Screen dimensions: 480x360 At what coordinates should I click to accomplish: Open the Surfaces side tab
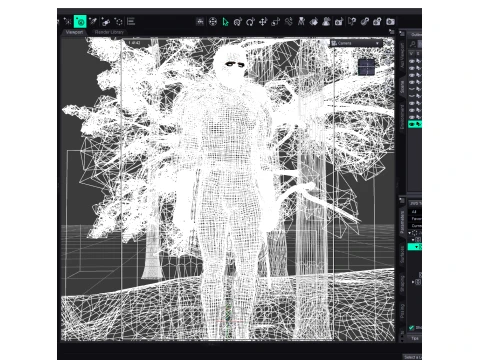402,254
